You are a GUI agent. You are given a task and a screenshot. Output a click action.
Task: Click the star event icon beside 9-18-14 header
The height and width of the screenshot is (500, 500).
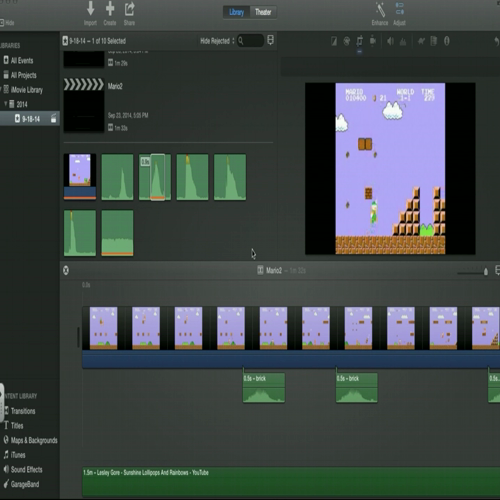pyautogui.click(x=65, y=41)
